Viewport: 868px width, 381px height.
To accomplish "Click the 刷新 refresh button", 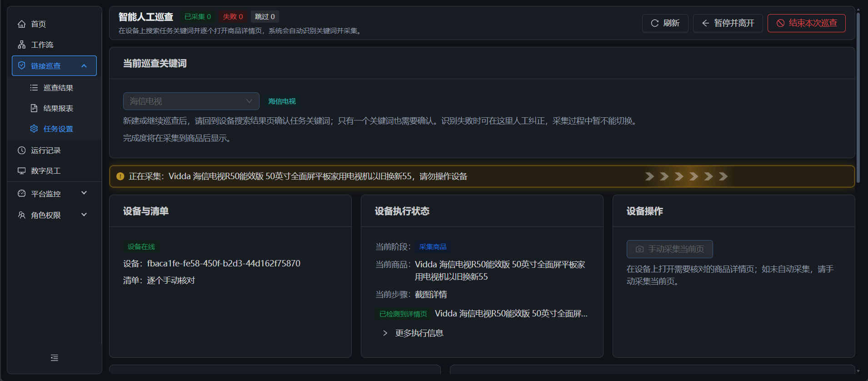I will pos(665,23).
